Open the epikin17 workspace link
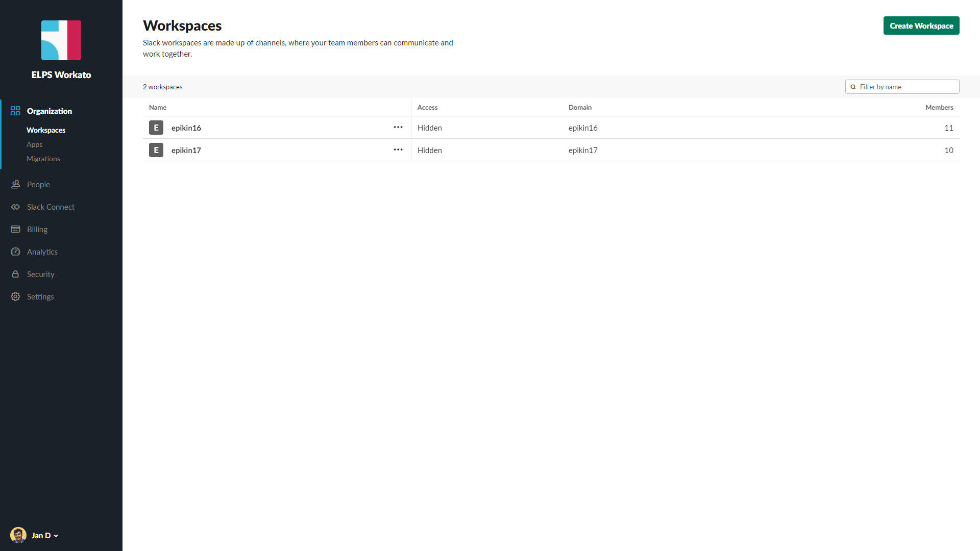 point(186,150)
